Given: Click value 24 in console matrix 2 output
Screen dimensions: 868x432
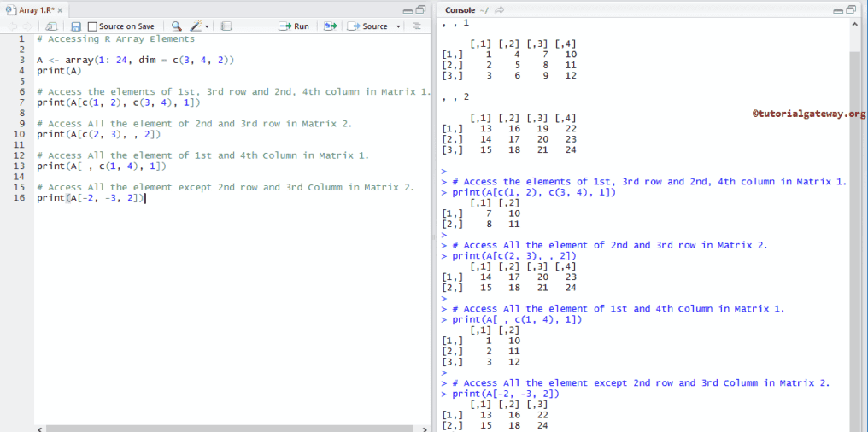Looking at the screenshot, I should (x=571, y=149).
